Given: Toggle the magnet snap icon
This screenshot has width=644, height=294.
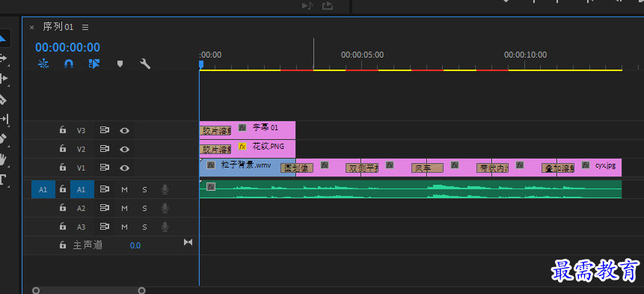Looking at the screenshot, I should (69, 64).
